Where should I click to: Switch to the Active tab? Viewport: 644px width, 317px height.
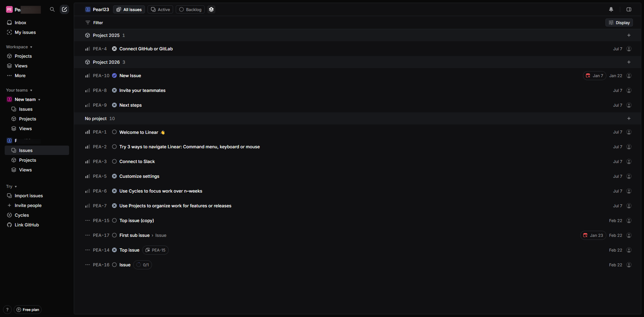point(160,9)
